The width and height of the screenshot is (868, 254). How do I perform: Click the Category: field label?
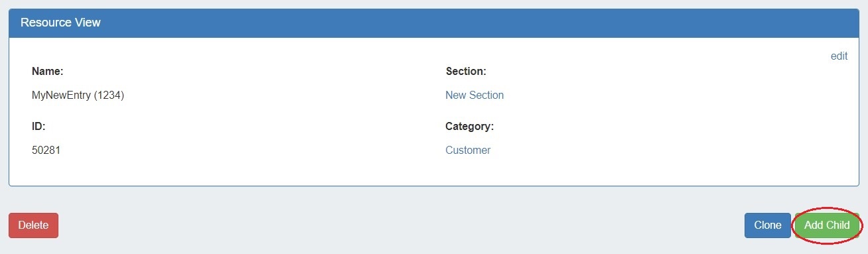click(x=469, y=126)
